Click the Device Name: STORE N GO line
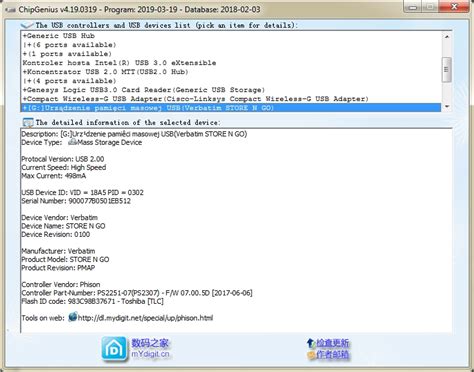The width and height of the screenshot is (474, 372). (63, 226)
